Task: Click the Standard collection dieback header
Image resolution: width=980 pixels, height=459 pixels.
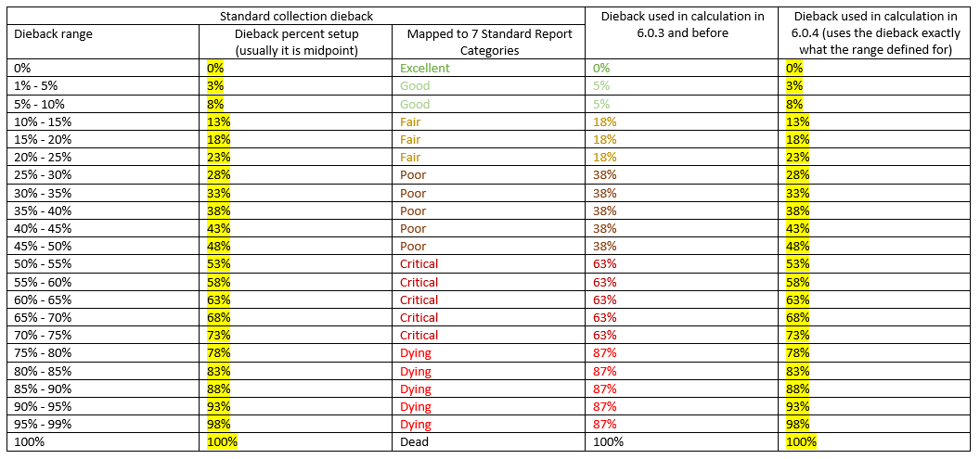Action: coord(296,16)
